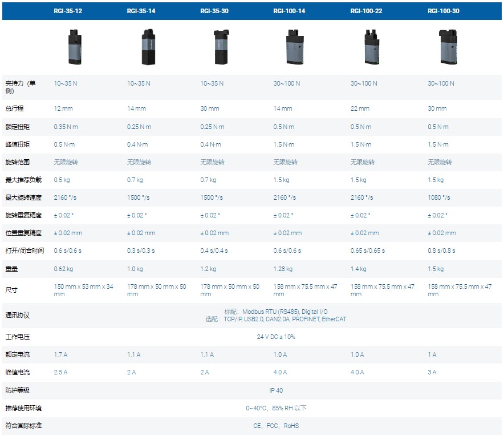The image size is (504, 436).
Task: Click the 1080 °/s rotation speed value
Action: tap(438, 197)
